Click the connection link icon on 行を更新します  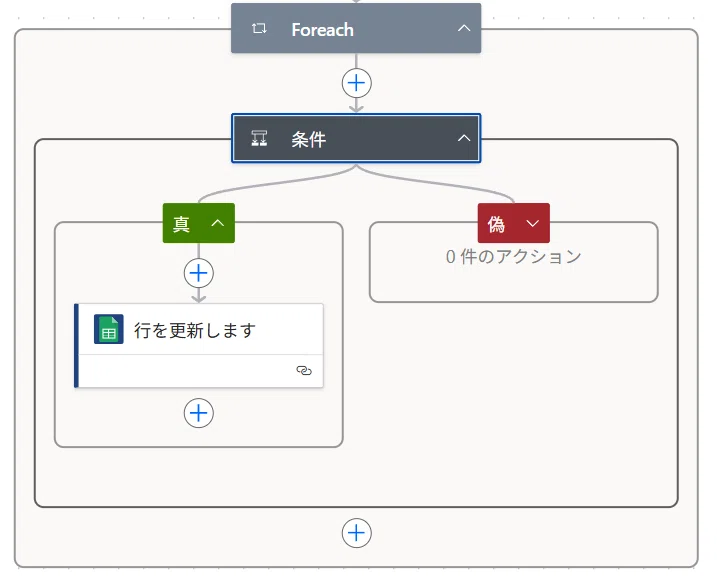tap(304, 370)
